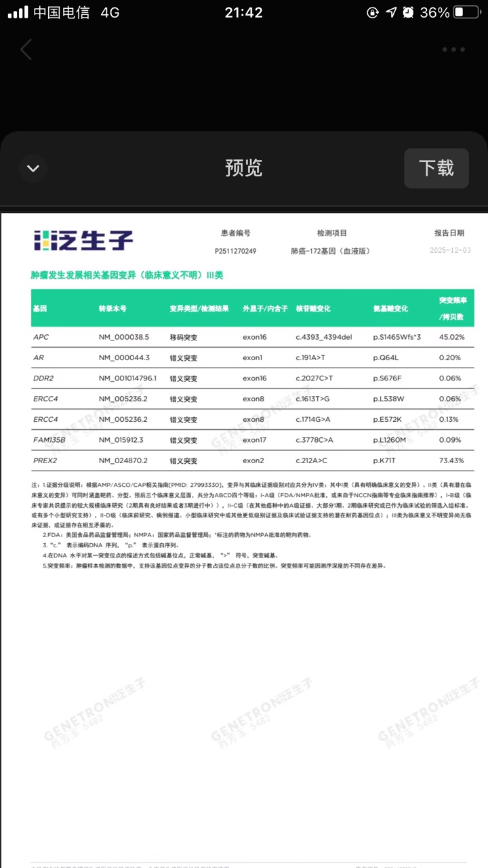488x868 pixels.
Task: Tap the alarm clock status icon
Action: pyautogui.click(x=408, y=12)
